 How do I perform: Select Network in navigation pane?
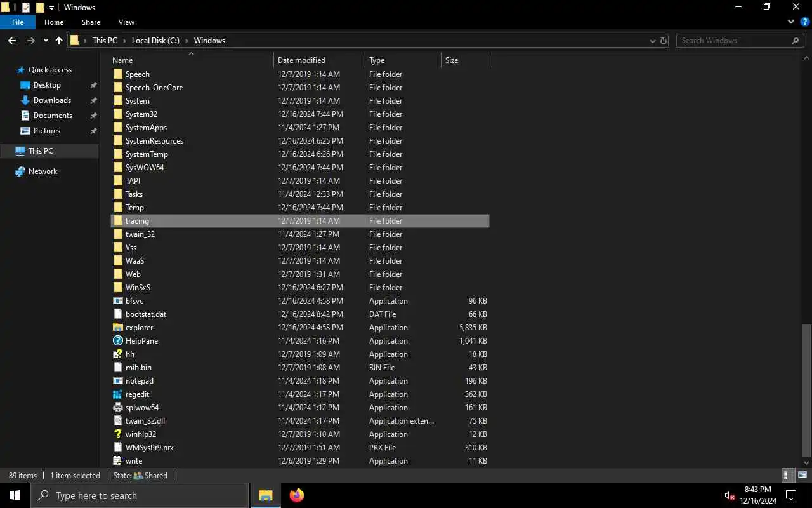coord(43,171)
